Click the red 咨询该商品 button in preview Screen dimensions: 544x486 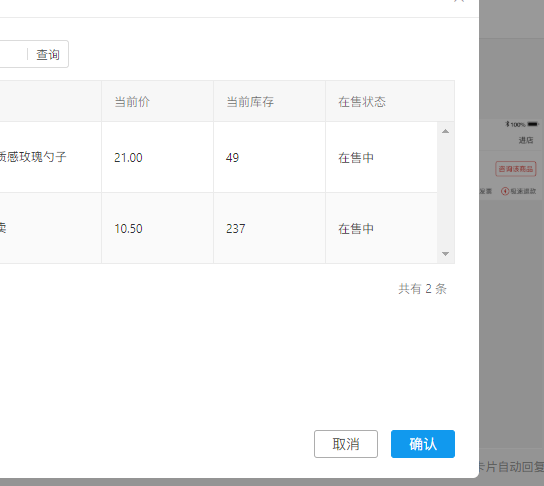pos(516,169)
